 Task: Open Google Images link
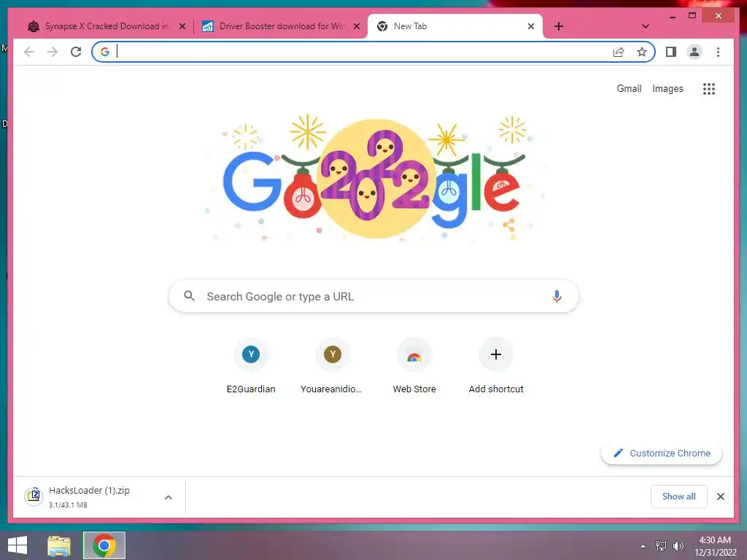[x=667, y=88]
